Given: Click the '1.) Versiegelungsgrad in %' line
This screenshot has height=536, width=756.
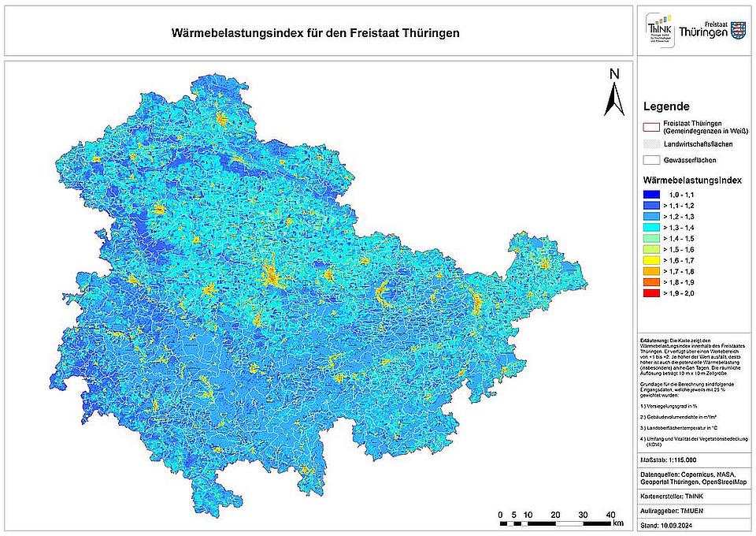Looking at the screenshot, I should pos(669,406).
